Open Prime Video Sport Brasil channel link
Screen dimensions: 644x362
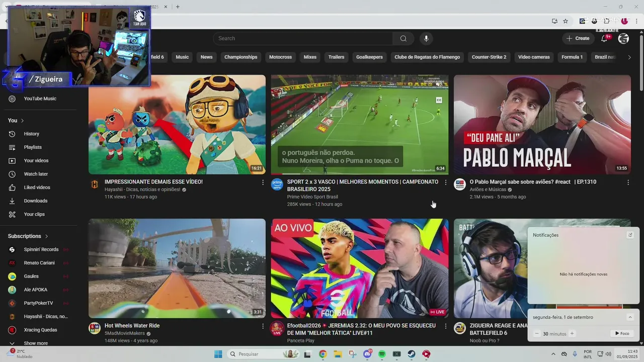pyautogui.click(x=312, y=197)
